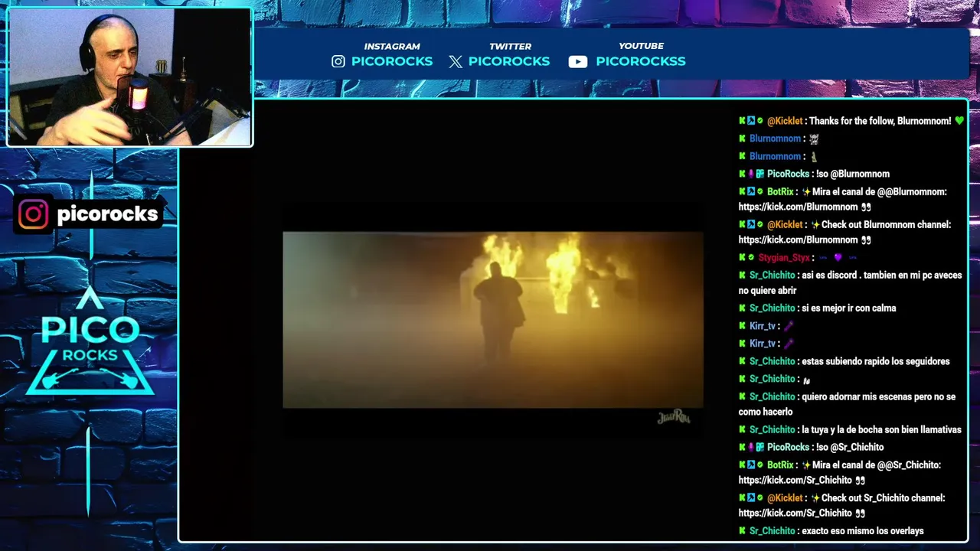Click the first Blurnomnom username in chat
Image resolution: width=980 pixels, height=551 pixels.
(x=775, y=139)
